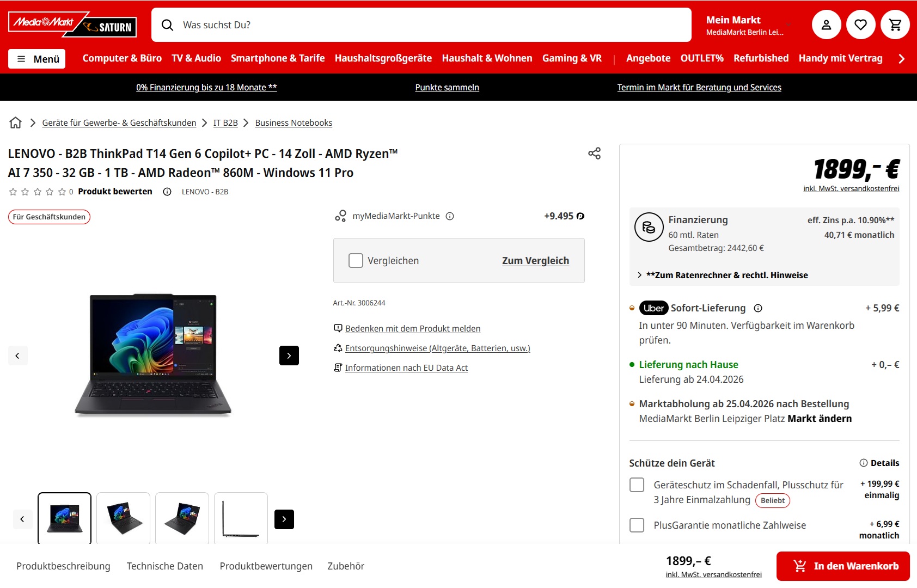Screen dimensions: 917x588
Task: Open Gaming & VR menu
Action: click(572, 58)
